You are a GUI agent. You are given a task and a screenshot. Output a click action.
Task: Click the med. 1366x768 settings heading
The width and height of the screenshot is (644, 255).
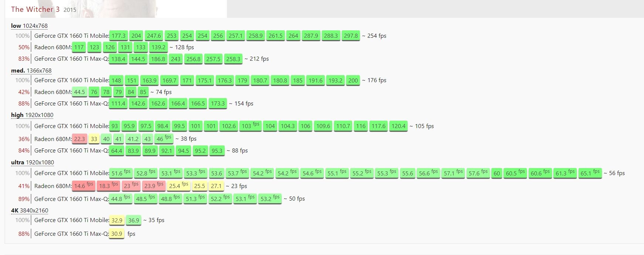click(x=31, y=70)
